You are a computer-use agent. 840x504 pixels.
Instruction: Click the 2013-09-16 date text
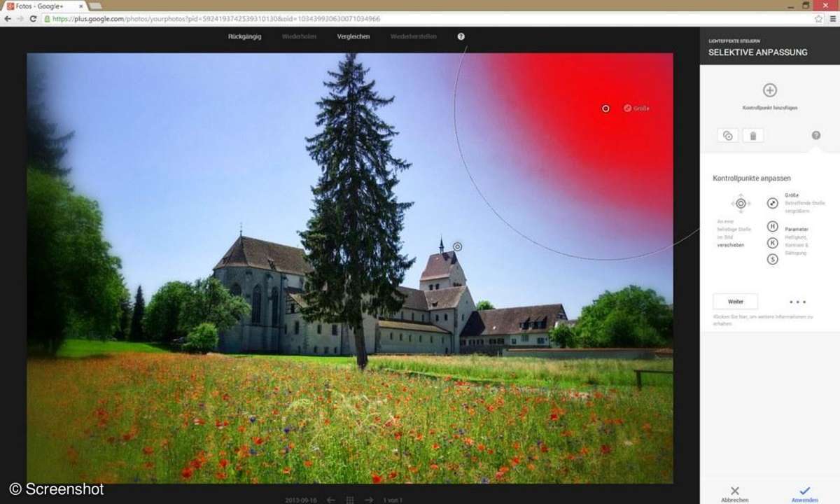[x=300, y=500]
